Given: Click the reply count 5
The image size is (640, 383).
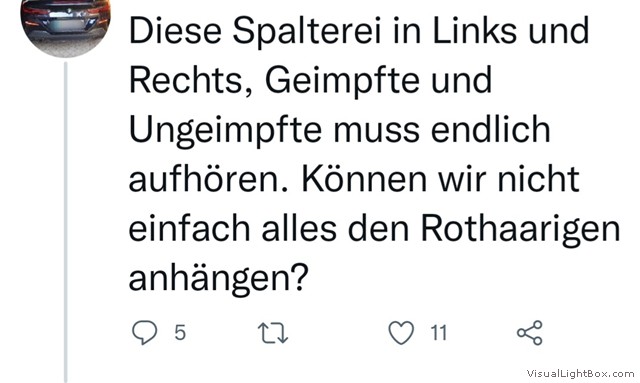Looking at the screenshot, I should tap(180, 333).
